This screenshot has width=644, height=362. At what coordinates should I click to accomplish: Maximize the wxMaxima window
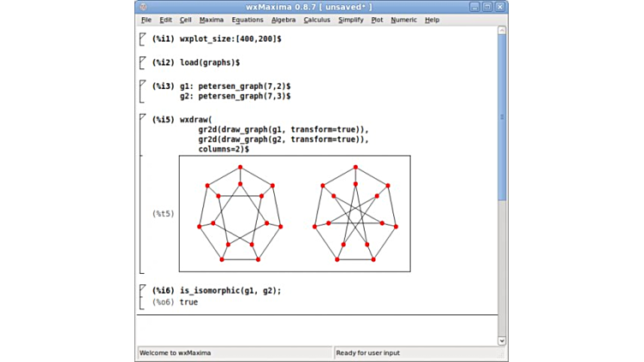(x=487, y=7)
